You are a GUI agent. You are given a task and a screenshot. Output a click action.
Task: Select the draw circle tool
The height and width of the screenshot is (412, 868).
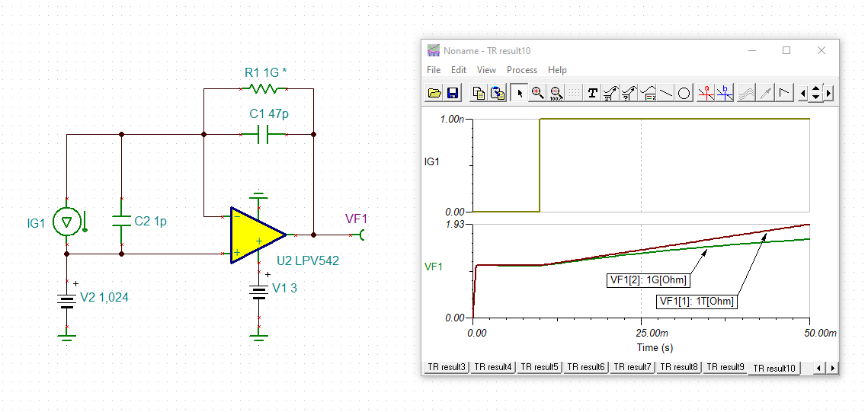(684, 93)
